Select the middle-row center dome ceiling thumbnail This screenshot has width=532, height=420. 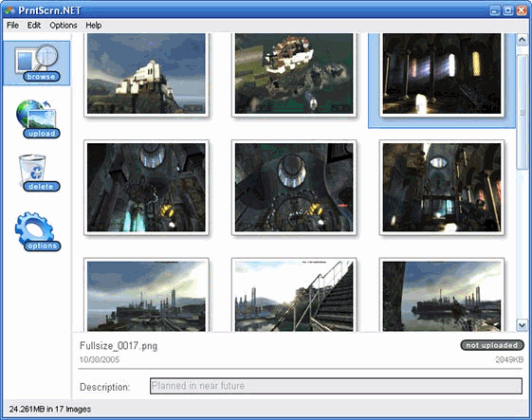point(294,188)
